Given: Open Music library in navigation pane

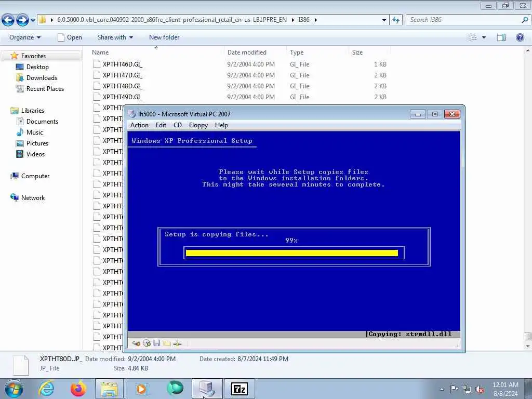Looking at the screenshot, I should 35,132.
